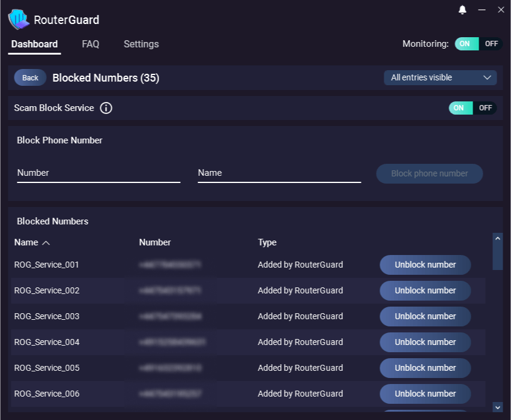Unblock the ROG_Service_005 number
This screenshot has width=511, height=420.
pyautogui.click(x=425, y=368)
